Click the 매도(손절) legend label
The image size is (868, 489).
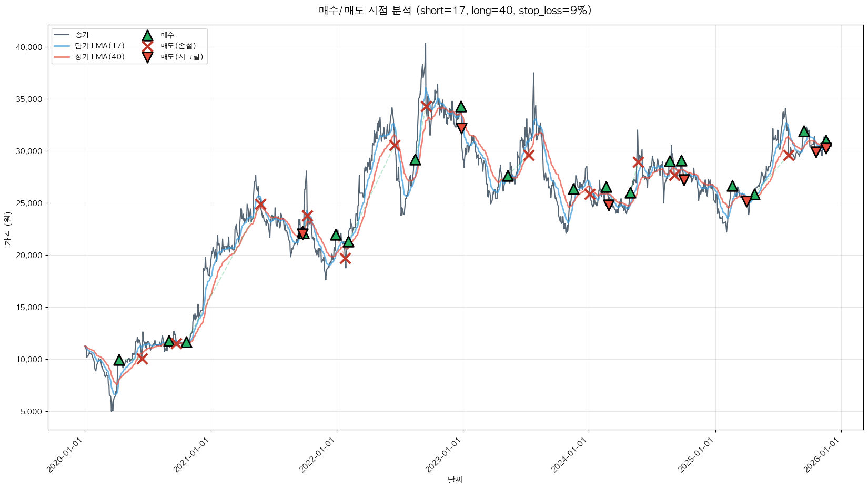pos(178,46)
